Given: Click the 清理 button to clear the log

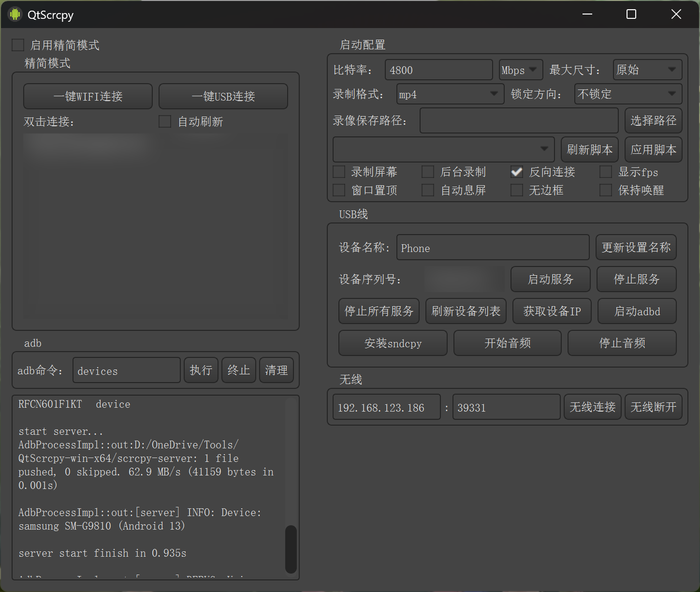Looking at the screenshot, I should tap(277, 370).
